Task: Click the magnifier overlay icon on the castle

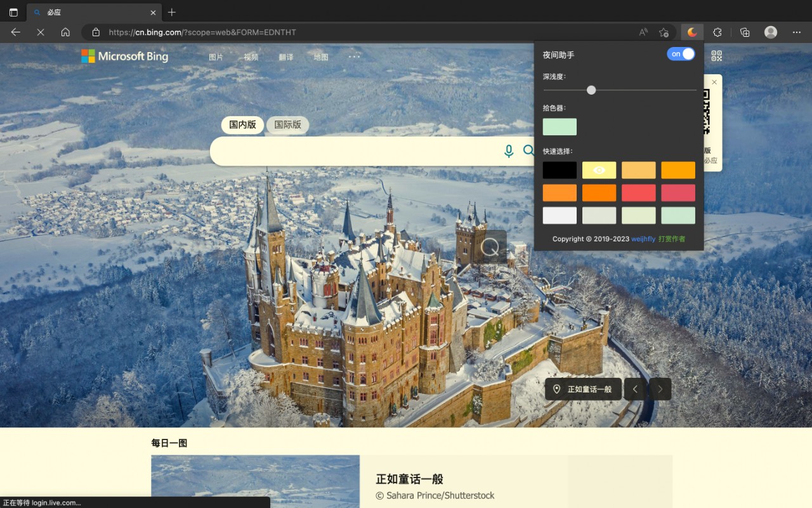Action: pos(490,247)
